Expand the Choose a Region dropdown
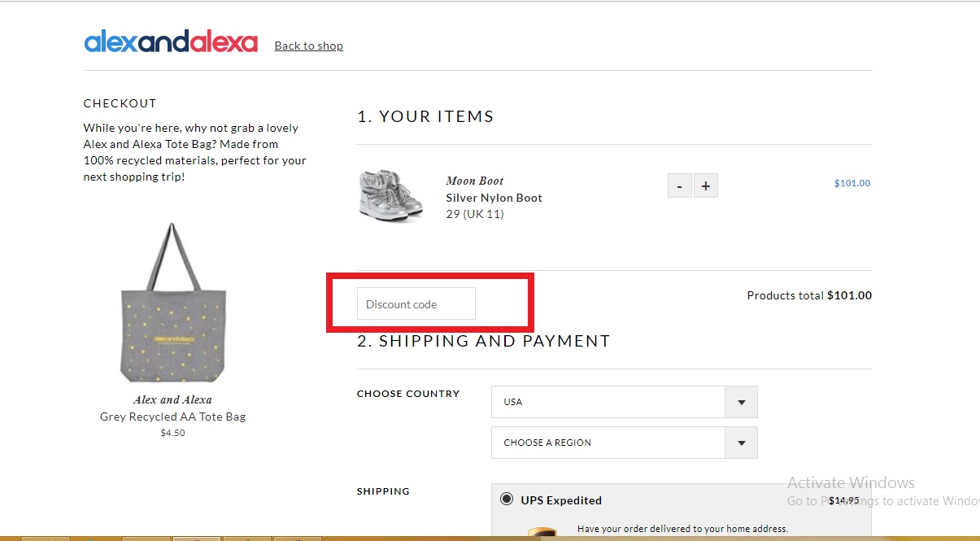The image size is (980, 541). [625, 443]
